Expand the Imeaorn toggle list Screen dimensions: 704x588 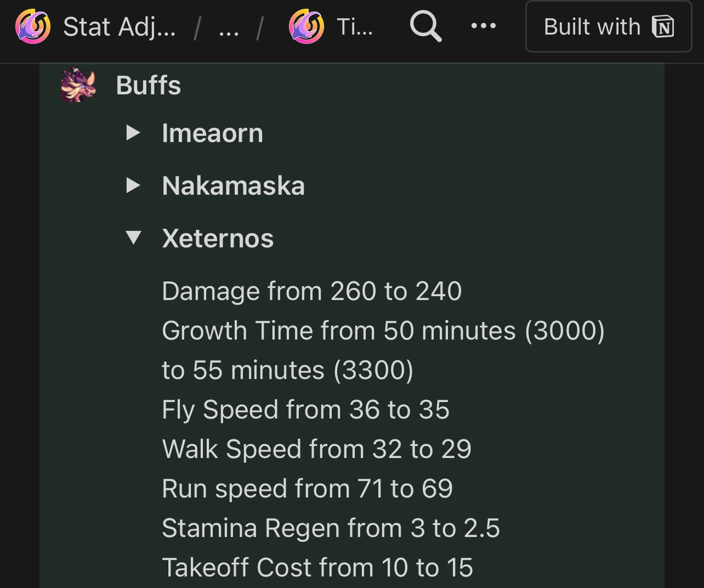(x=132, y=133)
